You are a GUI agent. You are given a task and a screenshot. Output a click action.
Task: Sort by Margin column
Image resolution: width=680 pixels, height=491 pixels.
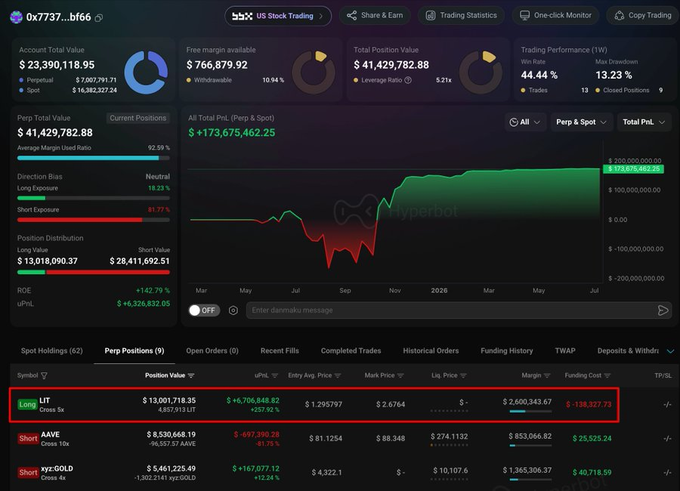click(536, 375)
